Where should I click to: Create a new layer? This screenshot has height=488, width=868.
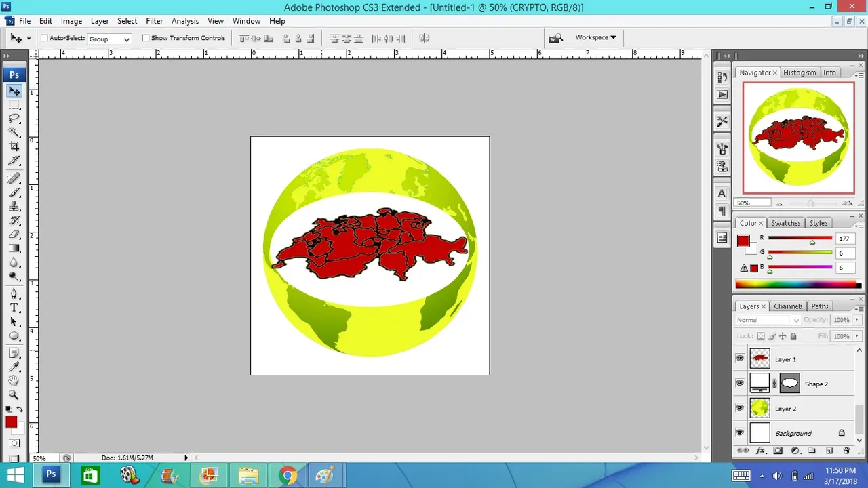tap(829, 451)
